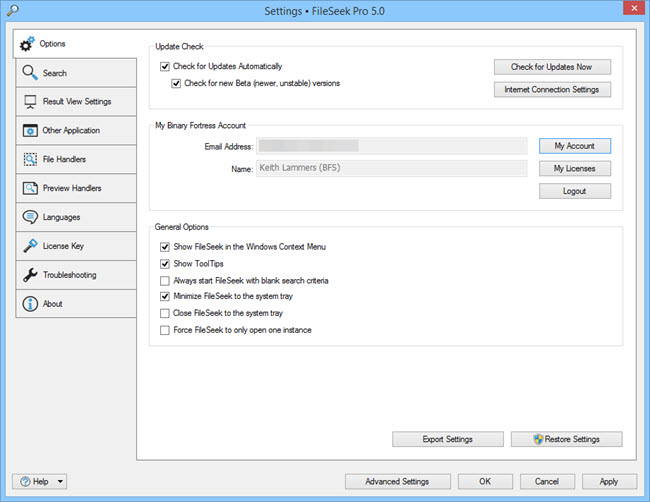Click Check for Updates Now button
The height and width of the screenshot is (502, 650).
tap(552, 67)
